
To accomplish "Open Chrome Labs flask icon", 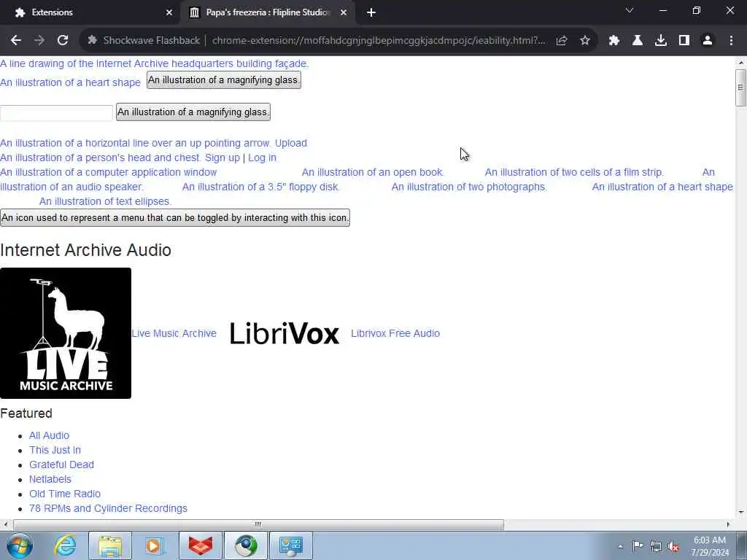I will (638, 41).
